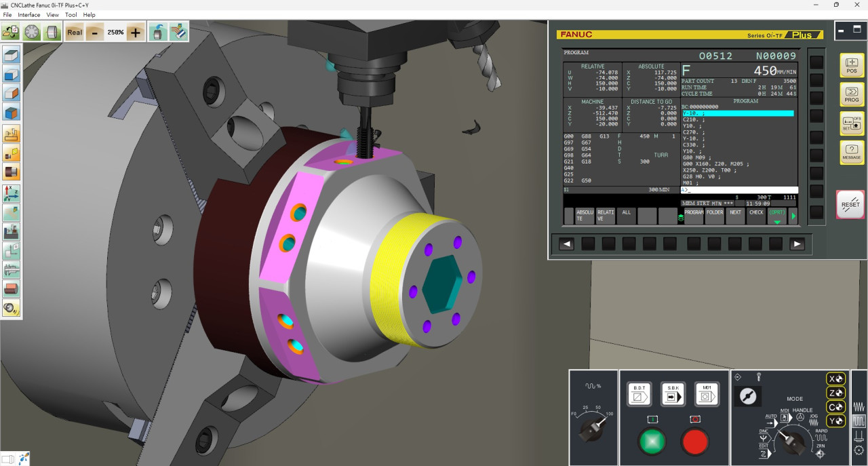Select the solid blue box view icon
868x466 pixels.
pyautogui.click(x=12, y=75)
